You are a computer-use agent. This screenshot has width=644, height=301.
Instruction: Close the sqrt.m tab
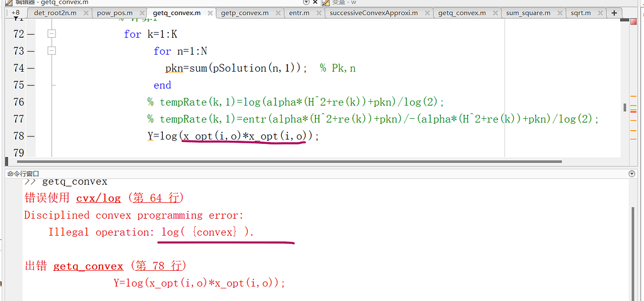click(x=600, y=13)
